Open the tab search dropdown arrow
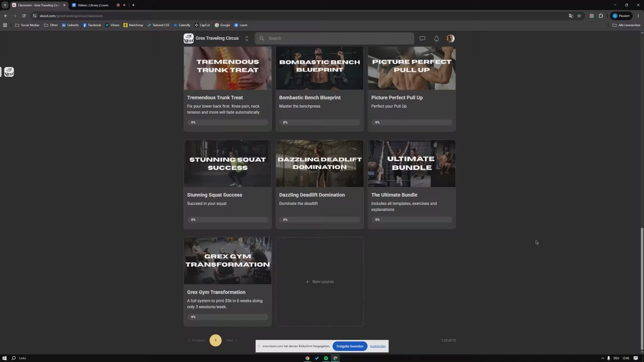644x362 pixels. [x=5, y=5]
